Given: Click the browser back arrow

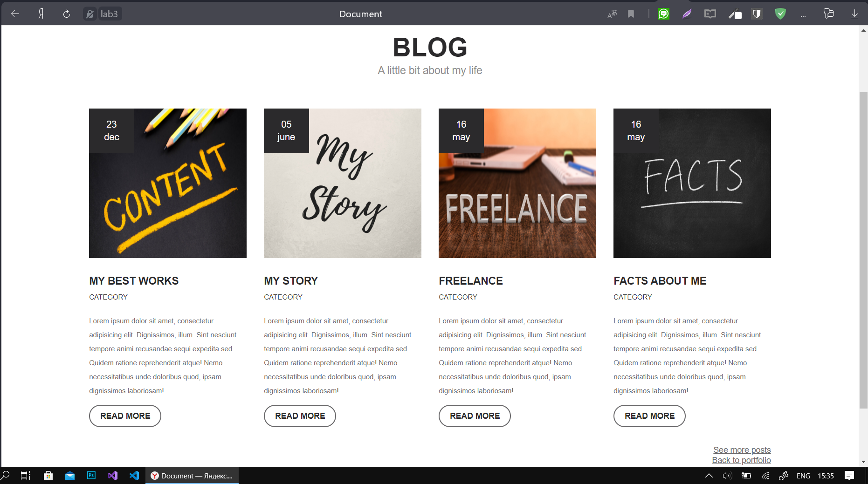Looking at the screenshot, I should click(15, 14).
